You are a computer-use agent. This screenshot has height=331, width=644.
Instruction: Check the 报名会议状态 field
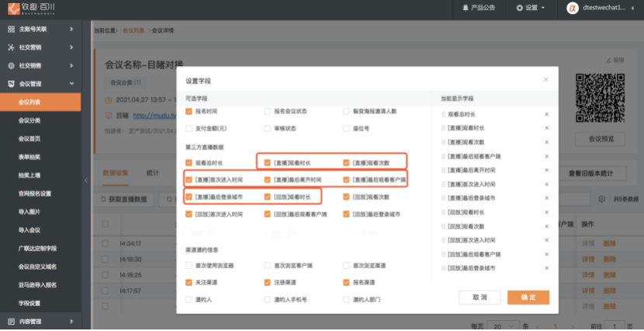[268, 111]
